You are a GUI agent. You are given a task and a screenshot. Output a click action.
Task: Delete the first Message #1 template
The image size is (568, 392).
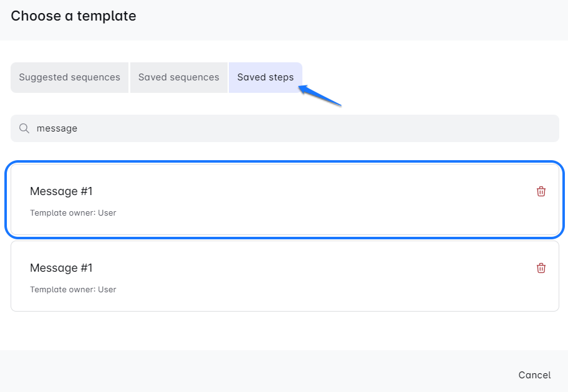(x=541, y=191)
